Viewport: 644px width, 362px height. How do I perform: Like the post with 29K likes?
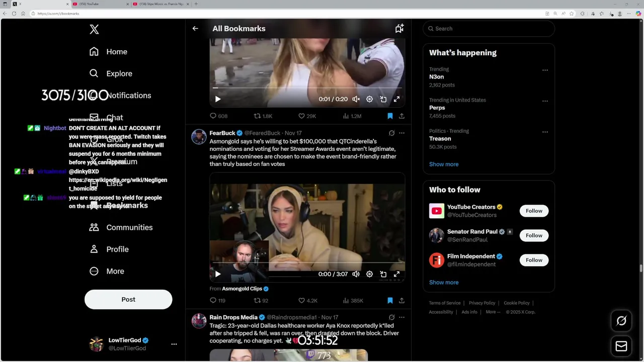pos(307,116)
